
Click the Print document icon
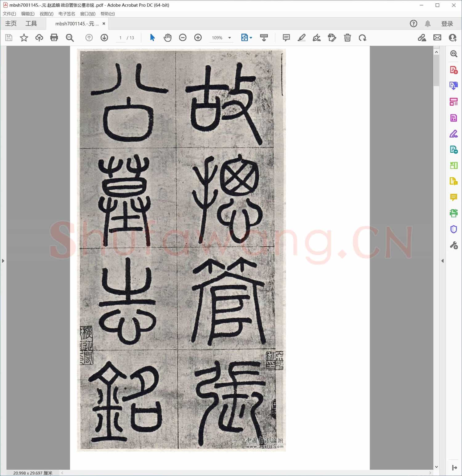click(x=54, y=38)
